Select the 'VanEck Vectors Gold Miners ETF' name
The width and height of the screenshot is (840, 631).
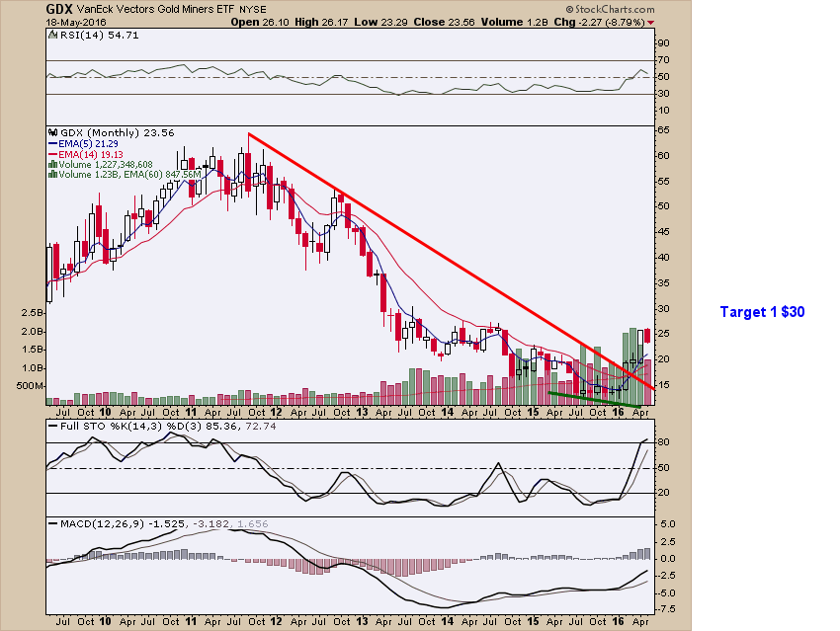[x=156, y=9]
